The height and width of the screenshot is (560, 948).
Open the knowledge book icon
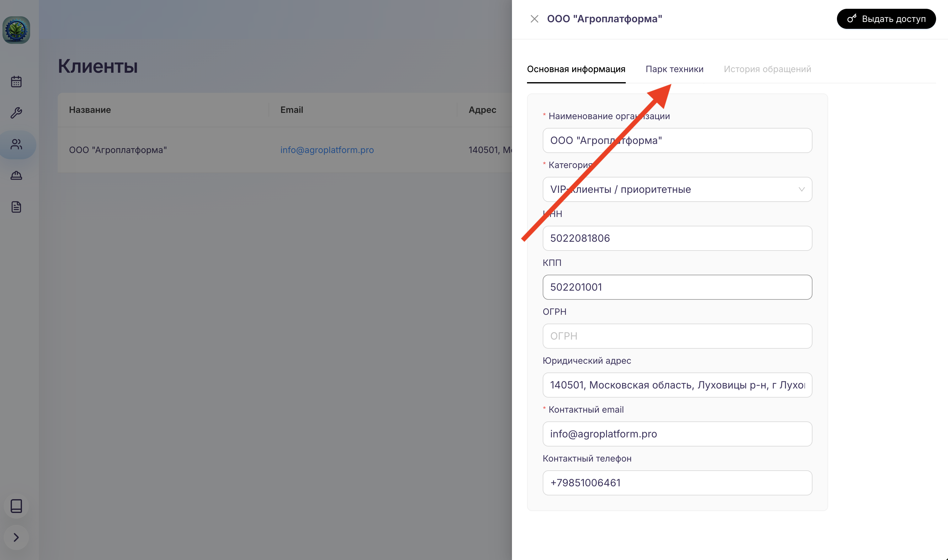tap(16, 506)
